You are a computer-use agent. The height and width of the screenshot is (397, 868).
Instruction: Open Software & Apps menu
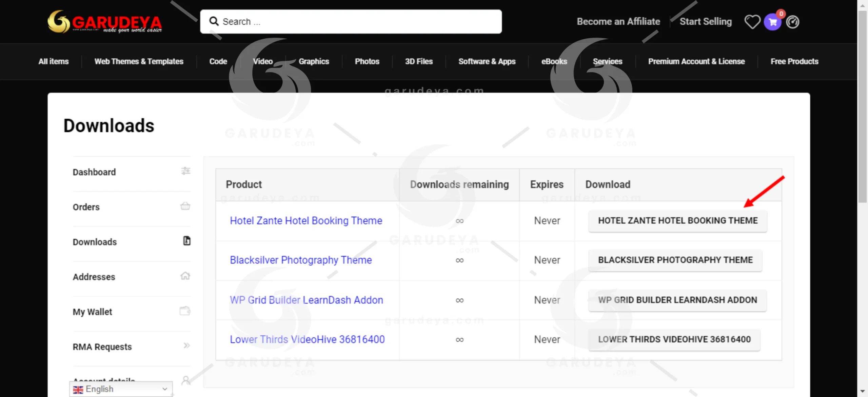[x=487, y=61]
